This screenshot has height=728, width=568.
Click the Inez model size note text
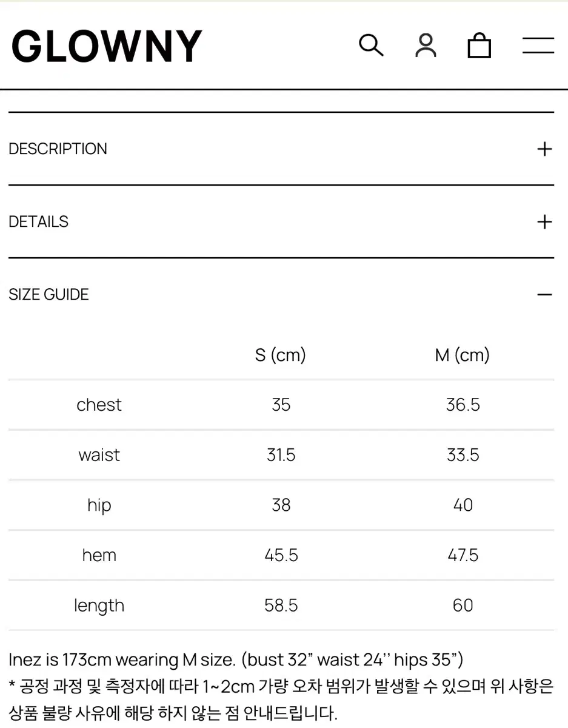pos(236,659)
